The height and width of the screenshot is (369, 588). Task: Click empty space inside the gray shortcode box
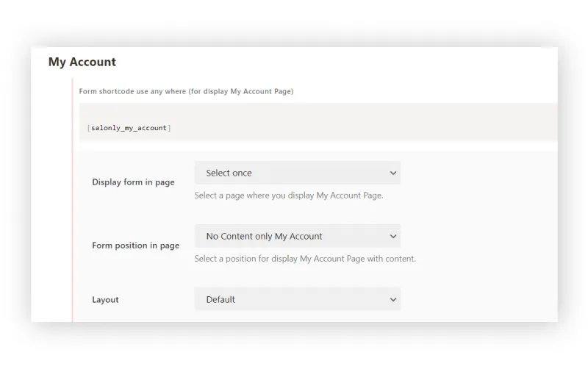point(367,121)
